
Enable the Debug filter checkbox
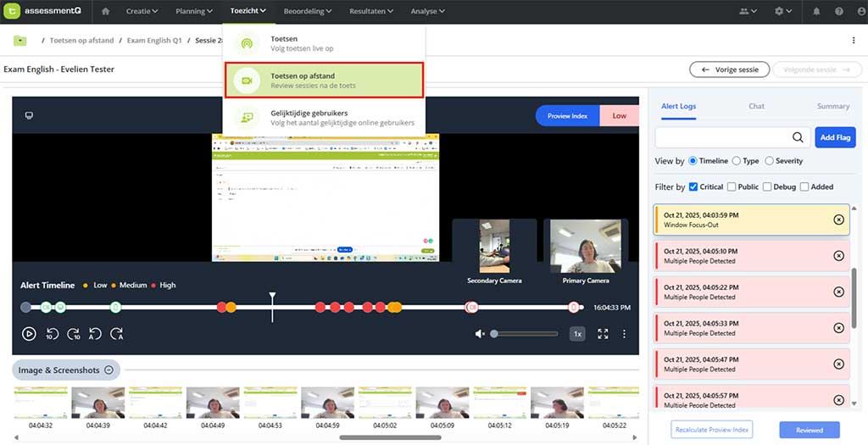tap(767, 186)
